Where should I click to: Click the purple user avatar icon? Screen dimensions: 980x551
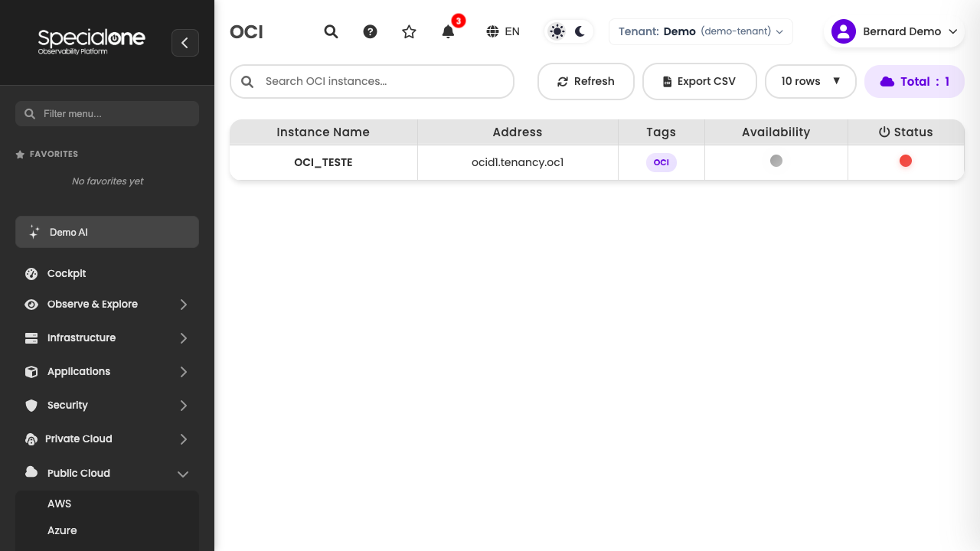click(844, 31)
